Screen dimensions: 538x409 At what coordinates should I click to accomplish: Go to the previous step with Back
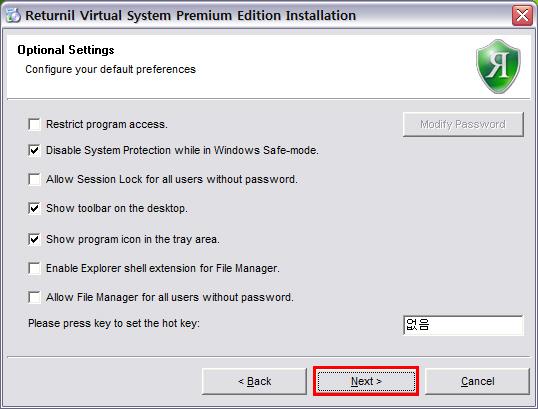pos(254,381)
